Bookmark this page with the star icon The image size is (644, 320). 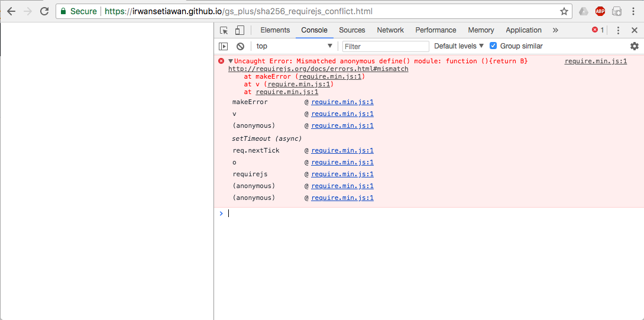click(564, 11)
